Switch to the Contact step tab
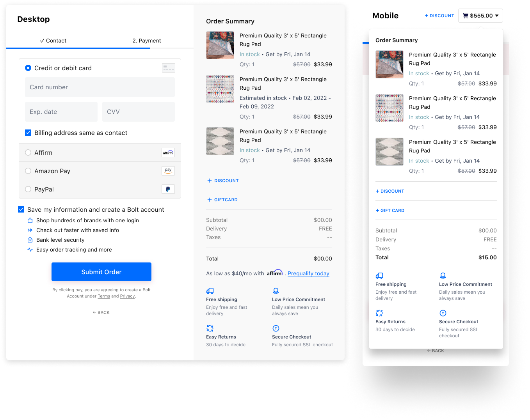Viewport: 530px width, 420px height. pyautogui.click(x=53, y=41)
